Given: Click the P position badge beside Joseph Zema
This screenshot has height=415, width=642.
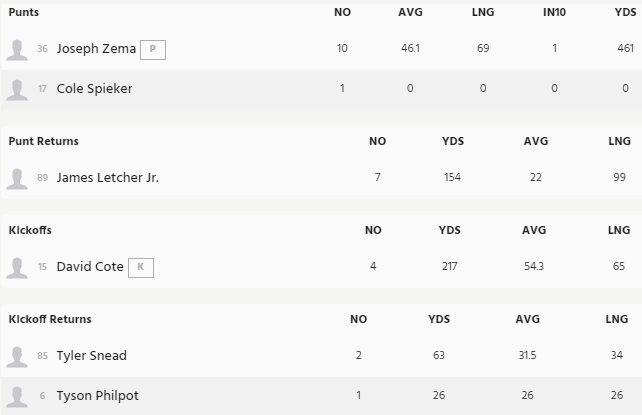Looking at the screenshot, I should [152, 49].
